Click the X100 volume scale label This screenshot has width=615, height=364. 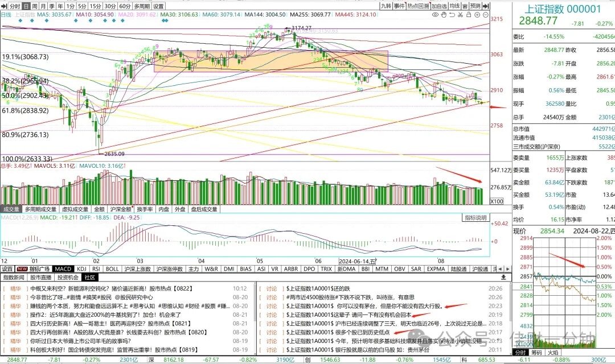pos(497,201)
